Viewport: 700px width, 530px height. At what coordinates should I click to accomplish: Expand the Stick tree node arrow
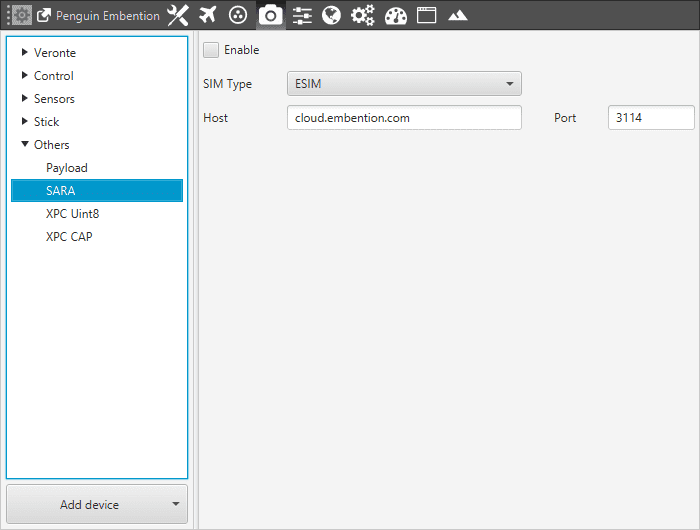25,121
